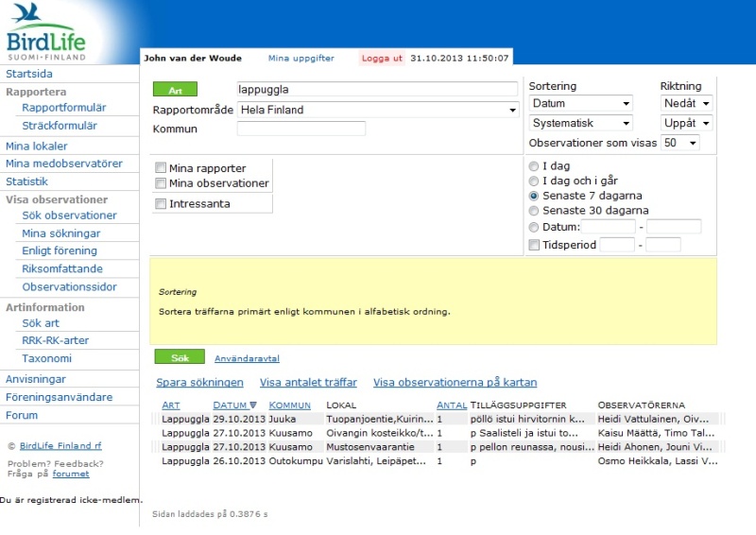Open Startsida in the sidebar
The width and height of the screenshot is (756, 535).
29,74
